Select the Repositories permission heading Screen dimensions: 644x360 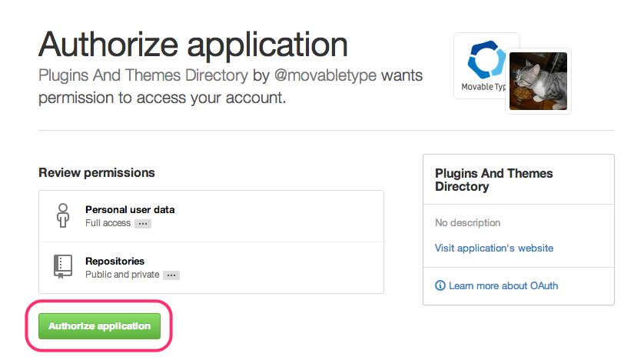point(115,261)
